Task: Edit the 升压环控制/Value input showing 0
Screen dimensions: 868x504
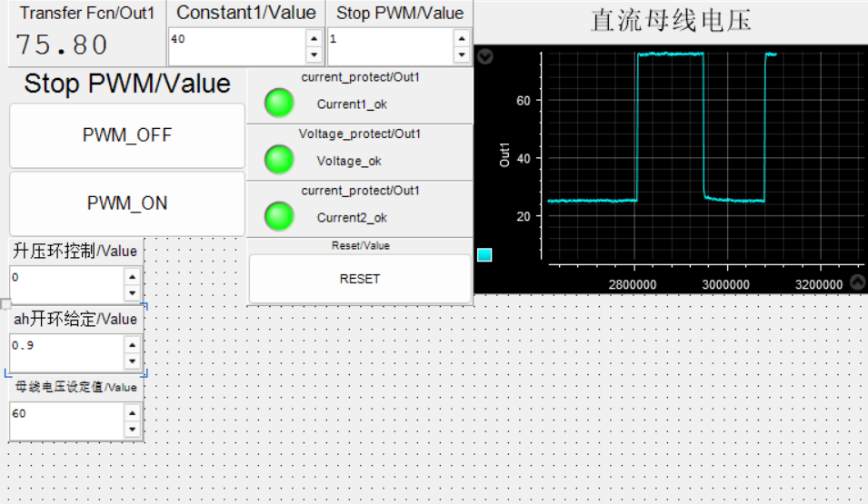Action: 67,285
